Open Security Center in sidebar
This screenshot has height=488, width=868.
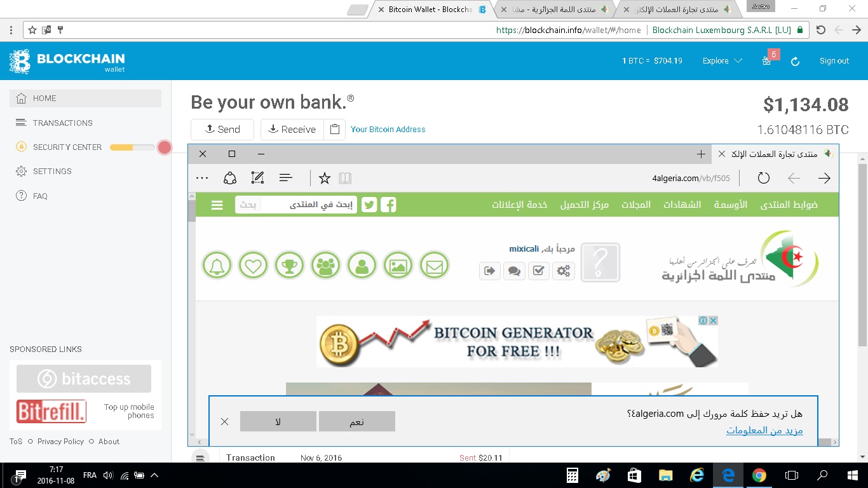click(67, 147)
